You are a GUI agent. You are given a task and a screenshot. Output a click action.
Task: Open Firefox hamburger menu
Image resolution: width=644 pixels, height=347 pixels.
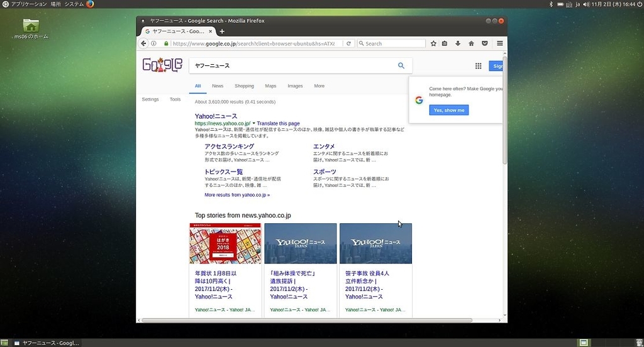click(500, 43)
